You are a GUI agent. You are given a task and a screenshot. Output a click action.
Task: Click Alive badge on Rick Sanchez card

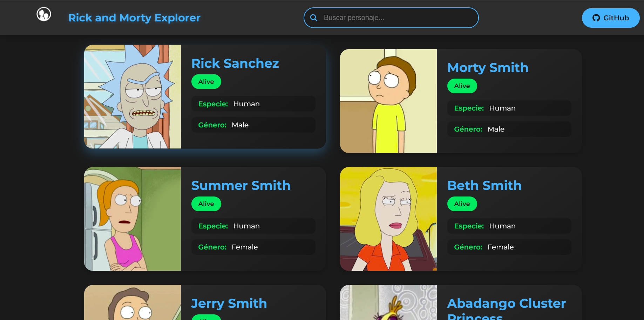206,82
